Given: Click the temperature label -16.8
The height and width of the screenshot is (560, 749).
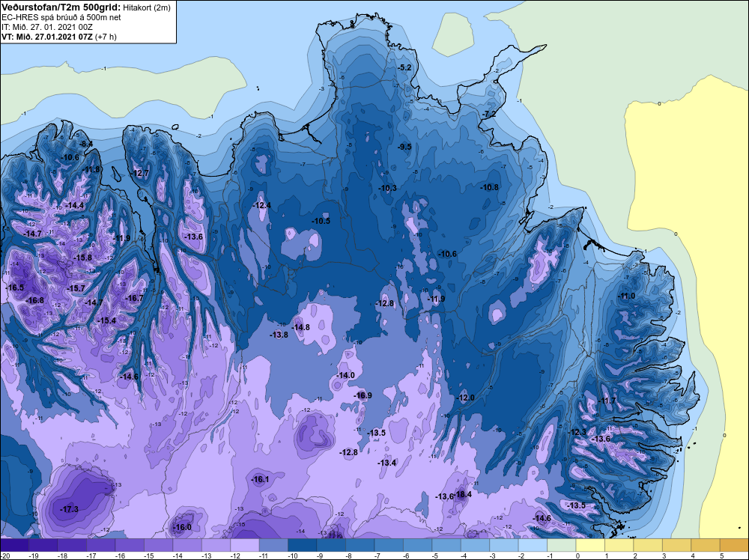Looking at the screenshot, I should click(x=34, y=300).
